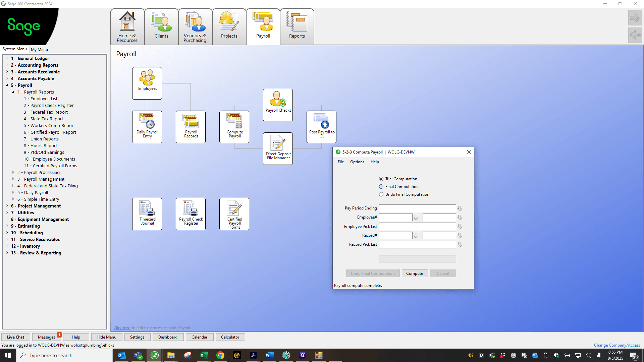
Task: Click the Windows Start button
Action: (8, 355)
